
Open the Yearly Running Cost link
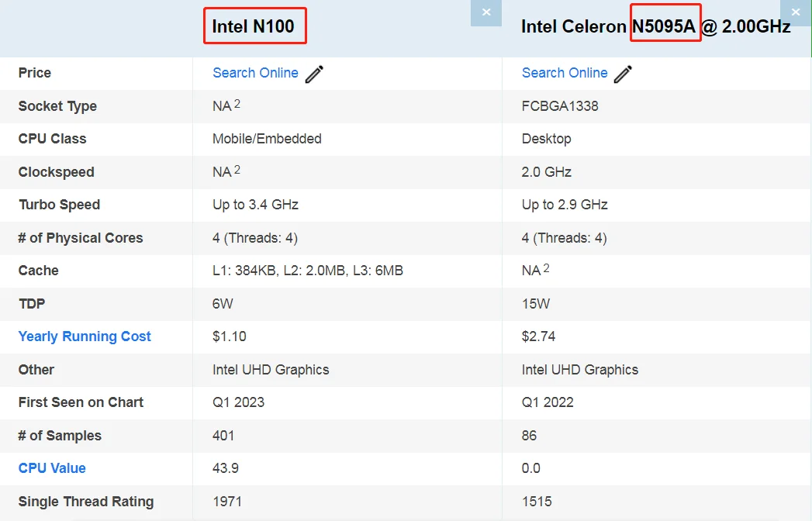pos(85,336)
